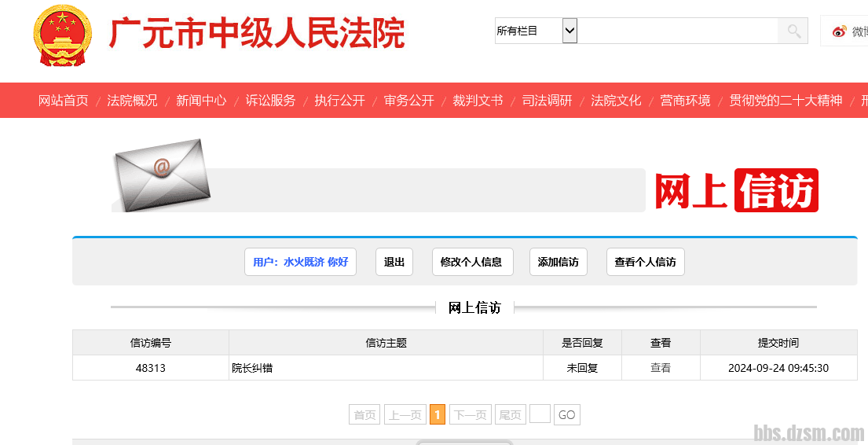Go to 下一页 in pagination
868x445 pixels.
pyautogui.click(x=471, y=415)
